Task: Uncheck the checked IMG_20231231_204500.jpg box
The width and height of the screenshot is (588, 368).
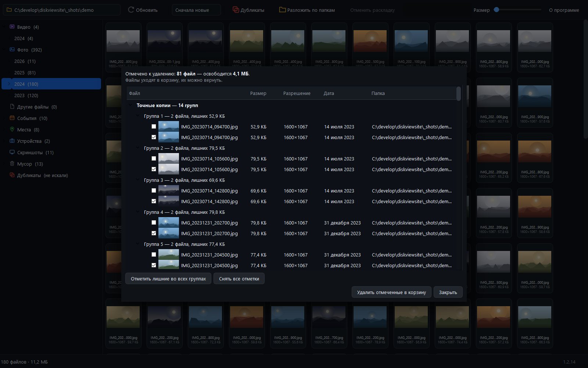Action: 154,265
